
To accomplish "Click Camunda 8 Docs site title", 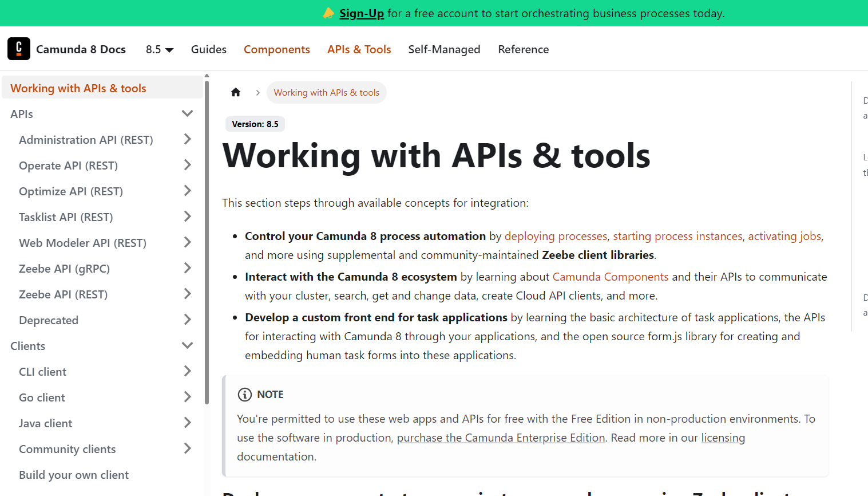I will point(81,49).
